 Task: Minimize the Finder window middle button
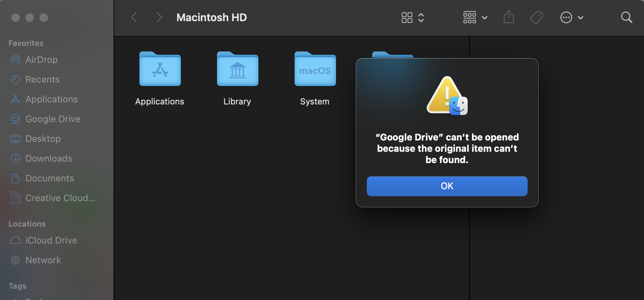tap(30, 18)
